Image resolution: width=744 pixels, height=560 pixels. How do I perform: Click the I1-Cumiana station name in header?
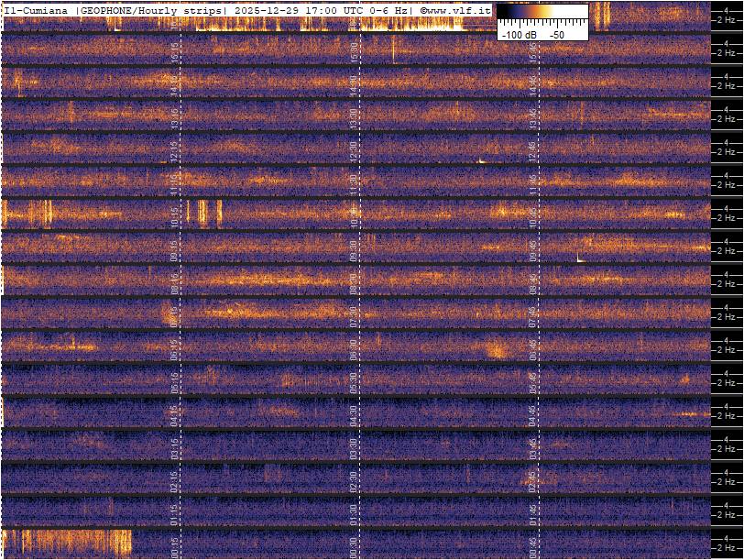[x=38, y=9]
